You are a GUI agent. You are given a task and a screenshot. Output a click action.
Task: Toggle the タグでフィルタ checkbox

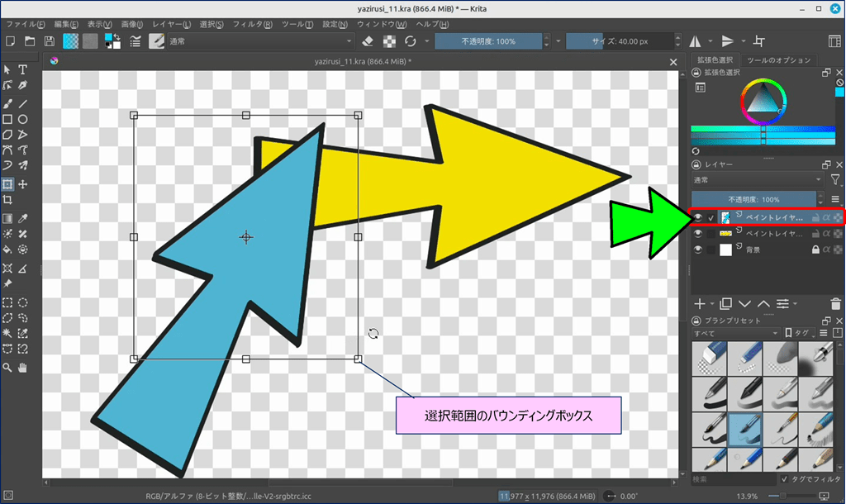click(x=785, y=479)
